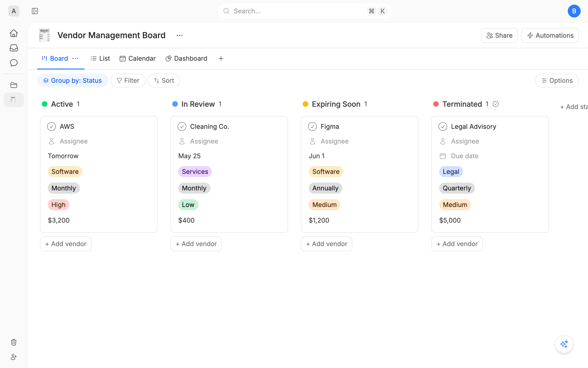
Task: Add vendor in Expiring Soon column
Action: coord(327,244)
